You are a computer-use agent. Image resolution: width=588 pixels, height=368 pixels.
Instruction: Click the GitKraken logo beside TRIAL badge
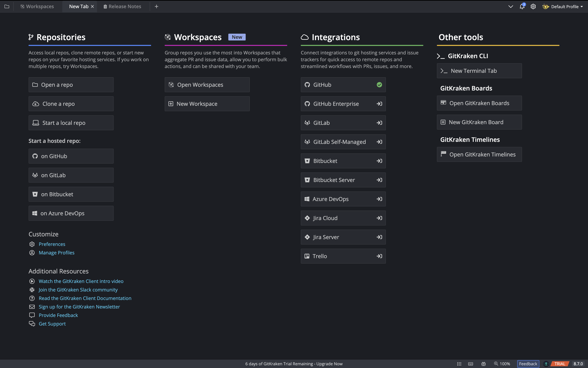546,364
